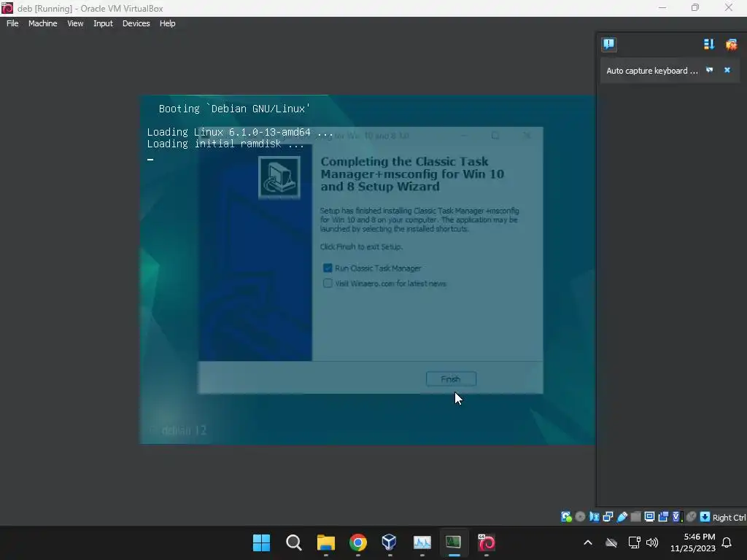Open the File menu
This screenshot has height=560, width=747.
(x=12, y=23)
